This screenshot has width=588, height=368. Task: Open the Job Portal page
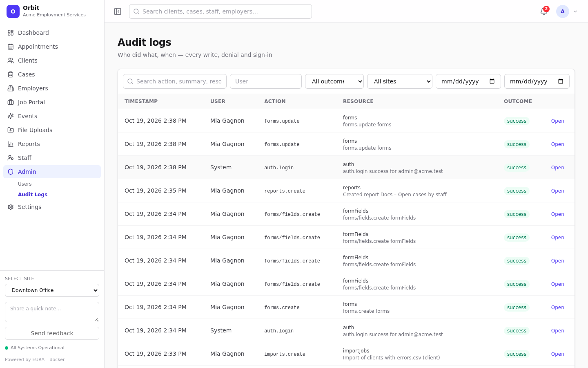click(52, 102)
